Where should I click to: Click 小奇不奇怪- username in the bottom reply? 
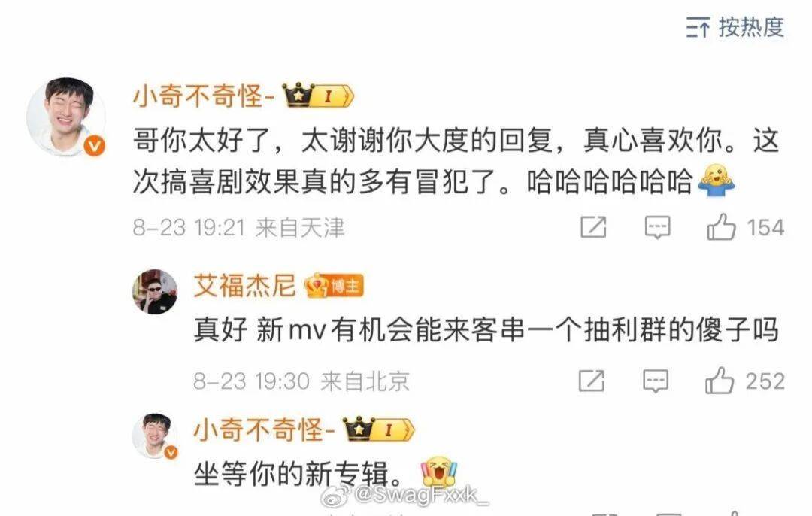(264, 429)
